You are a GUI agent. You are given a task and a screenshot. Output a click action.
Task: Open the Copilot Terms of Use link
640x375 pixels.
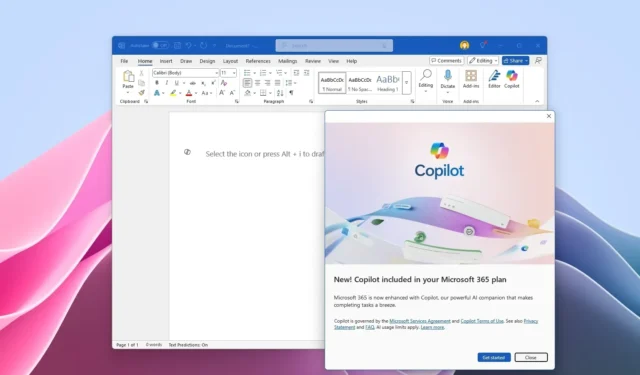click(482, 321)
